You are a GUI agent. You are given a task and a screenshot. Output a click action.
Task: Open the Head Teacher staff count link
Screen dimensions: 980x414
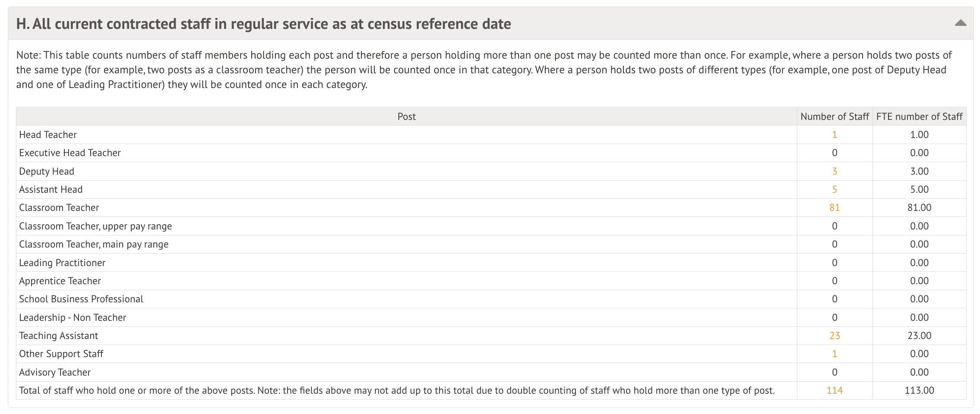click(835, 135)
